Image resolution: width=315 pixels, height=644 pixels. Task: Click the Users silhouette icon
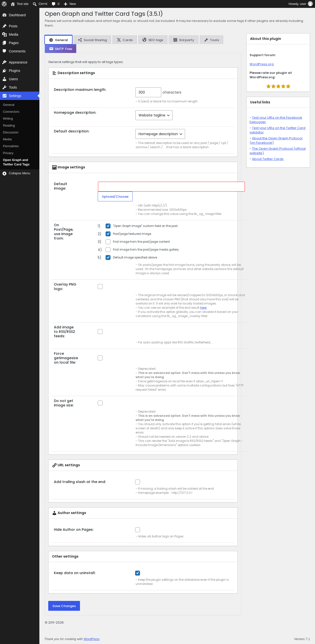[x=4, y=79]
